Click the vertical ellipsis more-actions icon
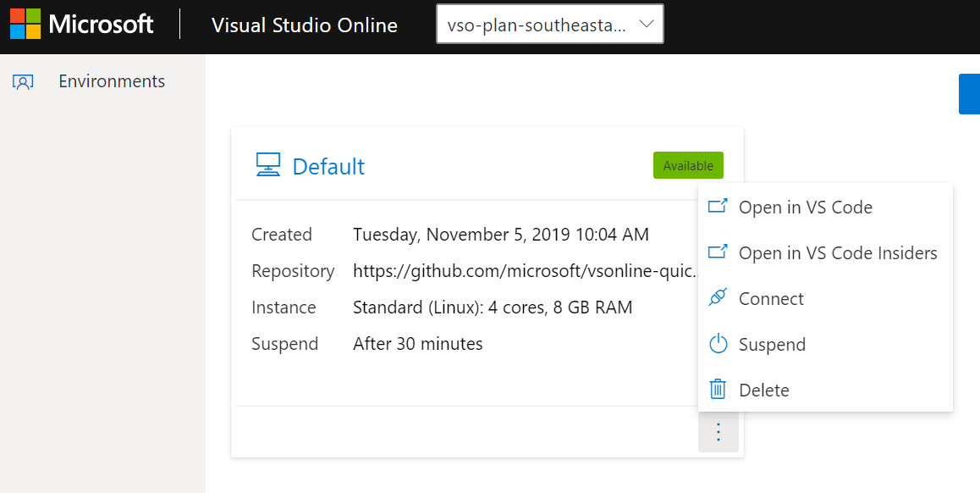The height and width of the screenshot is (493, 980). click(x=718, y=431)
